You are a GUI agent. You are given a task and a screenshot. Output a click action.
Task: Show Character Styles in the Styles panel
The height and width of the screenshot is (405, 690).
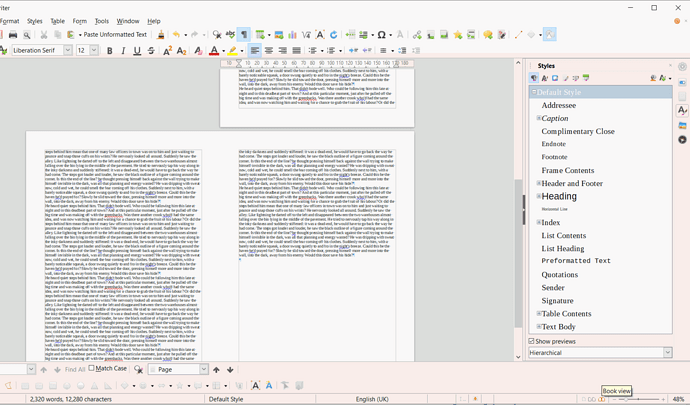[x=544, y=78]
